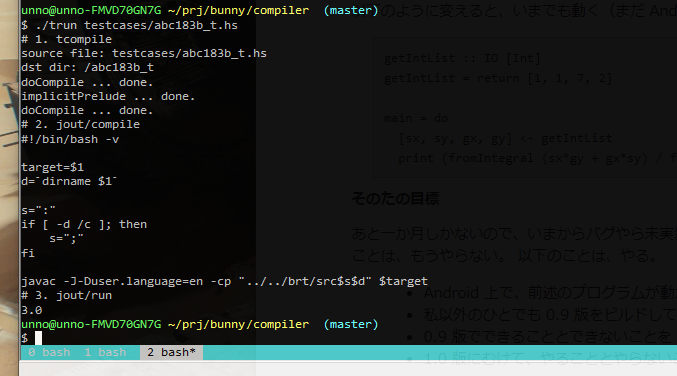Viewport: 677px width, 376px height.
Task: Click the '# 1. tcompile' heading line
Action: click(x=66, y=39)
